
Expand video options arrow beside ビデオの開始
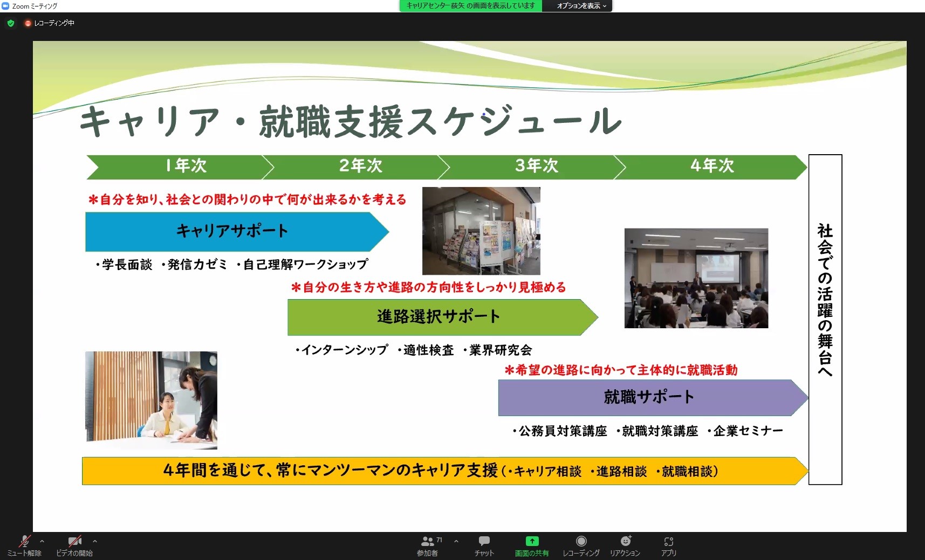[95, 541]
